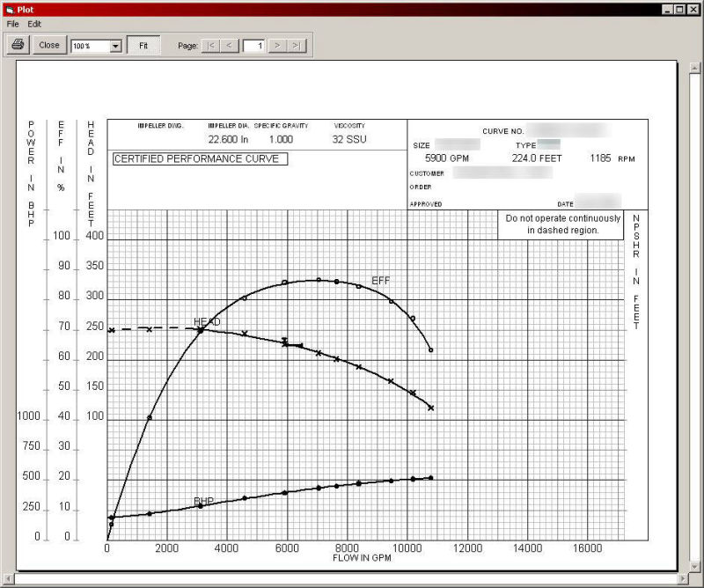Screen dimensions: 704x588
Task: Open the Edit menu
Action: coord(34,25)
